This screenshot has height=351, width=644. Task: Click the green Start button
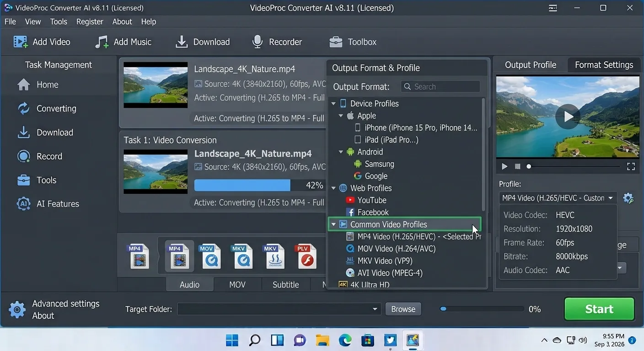click(599, 309)
